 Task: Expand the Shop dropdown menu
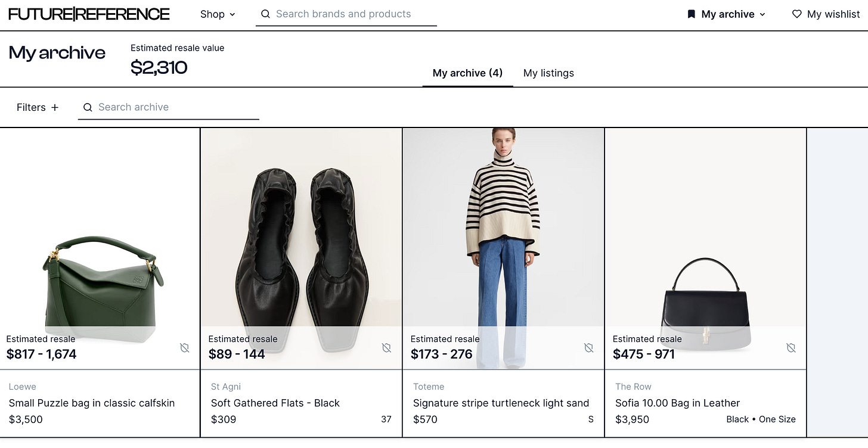pyautogui.click(x=218, y=14)
